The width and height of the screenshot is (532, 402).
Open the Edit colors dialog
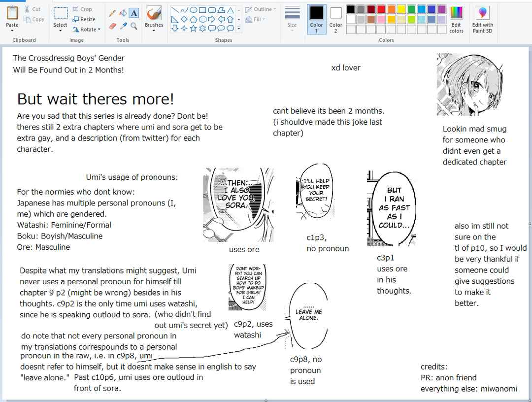(456, 19)
